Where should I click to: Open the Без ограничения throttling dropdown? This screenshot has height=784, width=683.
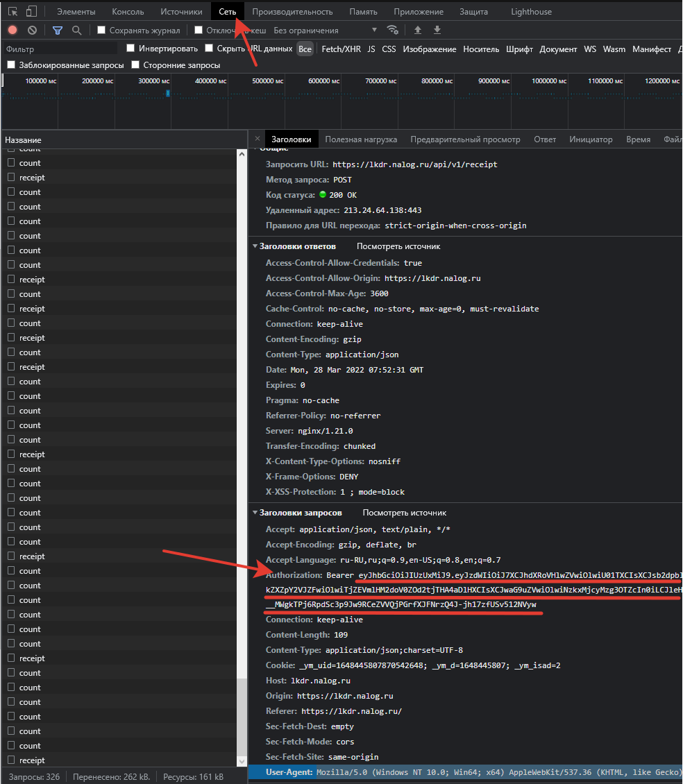(x=325, y=31)
